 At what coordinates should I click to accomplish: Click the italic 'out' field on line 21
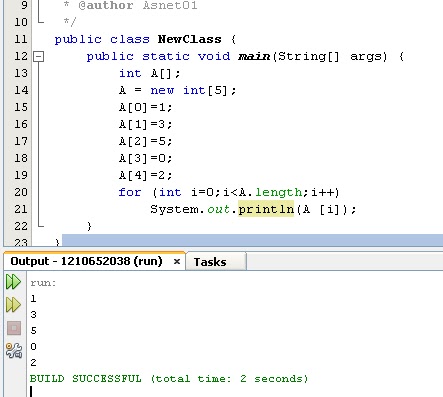tap(218, 209)
